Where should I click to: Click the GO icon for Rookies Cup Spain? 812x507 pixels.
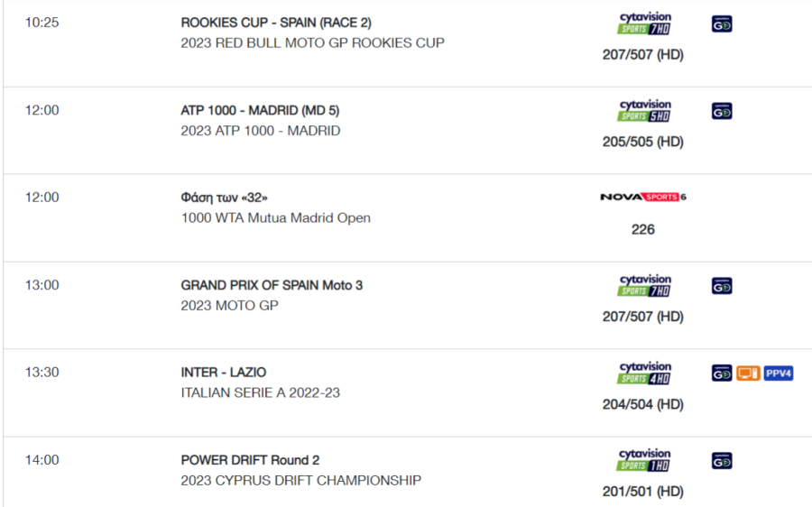point(722,24)
